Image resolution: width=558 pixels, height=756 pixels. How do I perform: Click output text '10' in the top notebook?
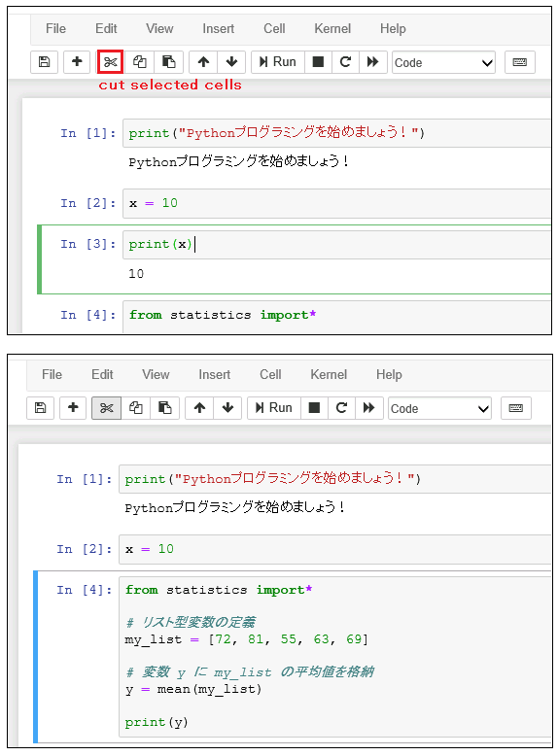[x=136, y=274]
